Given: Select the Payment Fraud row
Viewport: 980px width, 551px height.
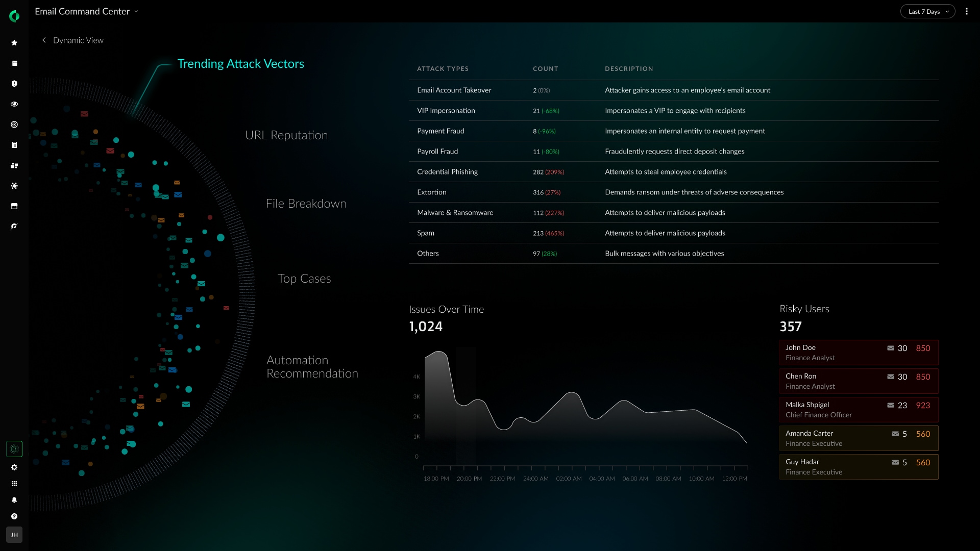Looking at the screenshot, I should (x=674, y=131).
